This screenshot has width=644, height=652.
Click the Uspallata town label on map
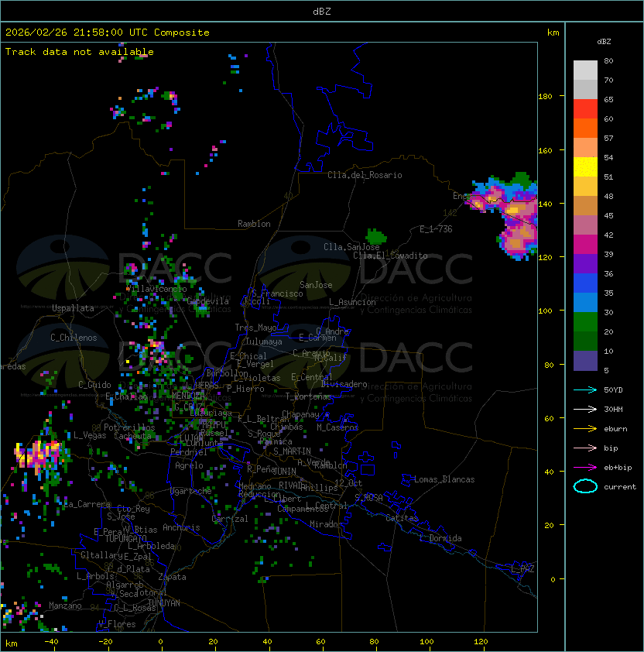(73, 308)
